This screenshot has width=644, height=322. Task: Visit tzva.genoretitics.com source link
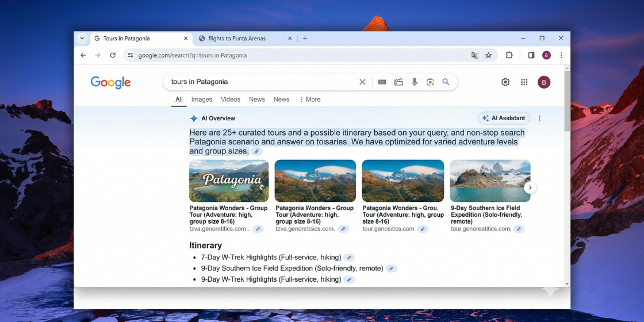[220, 229]
